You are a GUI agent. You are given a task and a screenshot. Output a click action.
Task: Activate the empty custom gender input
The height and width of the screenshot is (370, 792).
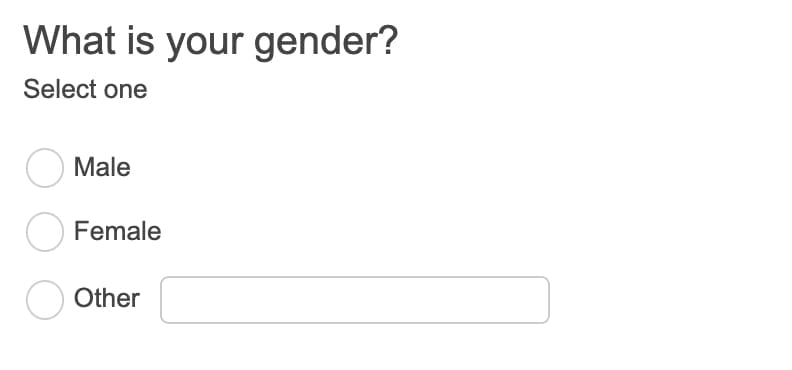(x=355, y=300)
